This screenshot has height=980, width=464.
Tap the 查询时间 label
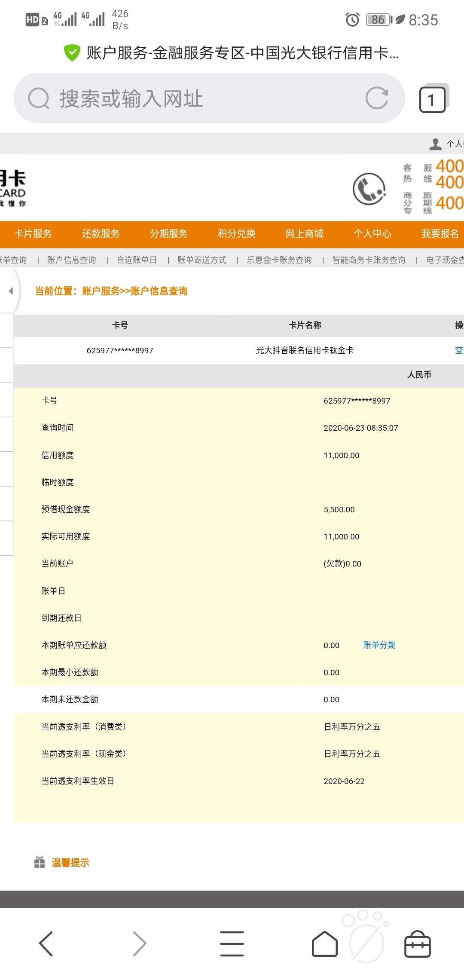pyautogui.click(x=58, y=428)
